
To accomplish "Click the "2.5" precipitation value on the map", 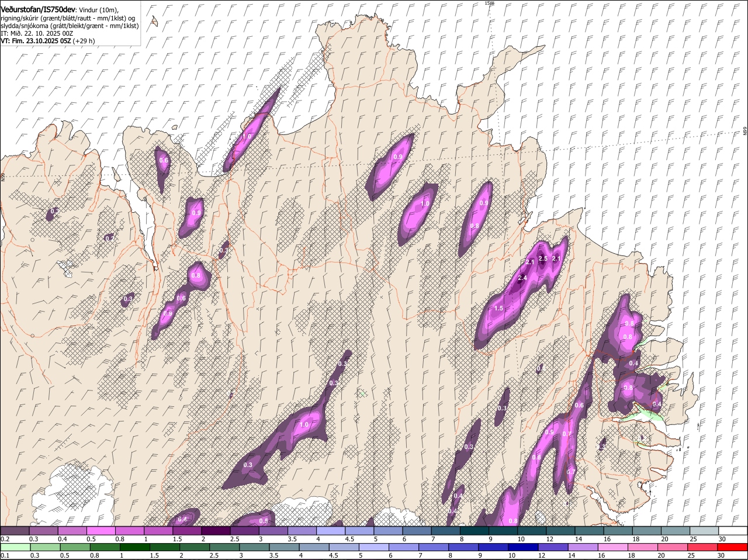I will [x=543, y=258].
